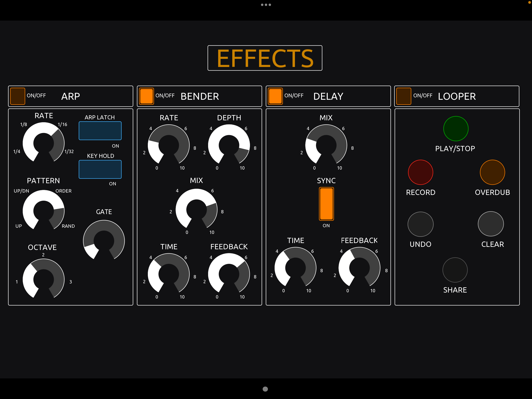The height and width of the screenshot is (399, 532).
Task: Tap the three-dot menu at top
Action: 266,5
